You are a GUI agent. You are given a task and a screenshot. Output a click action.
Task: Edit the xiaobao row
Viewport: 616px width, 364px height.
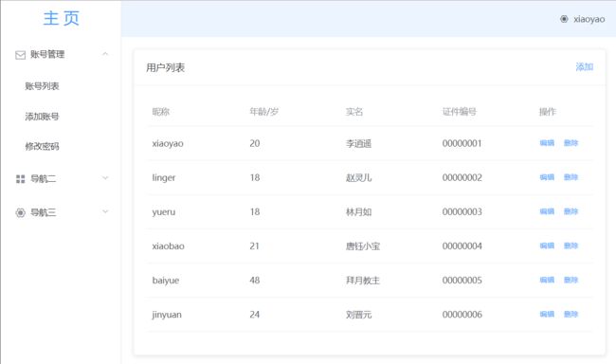pos(547,246)
